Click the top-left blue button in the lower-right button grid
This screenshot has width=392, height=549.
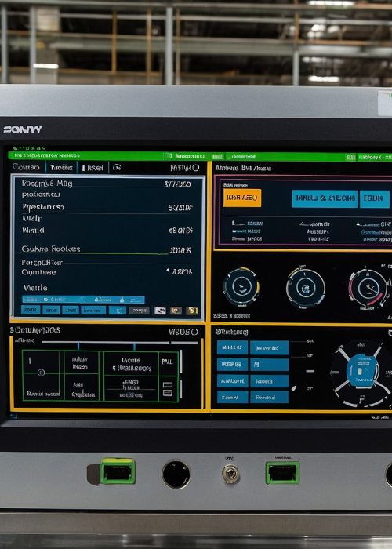232,347
